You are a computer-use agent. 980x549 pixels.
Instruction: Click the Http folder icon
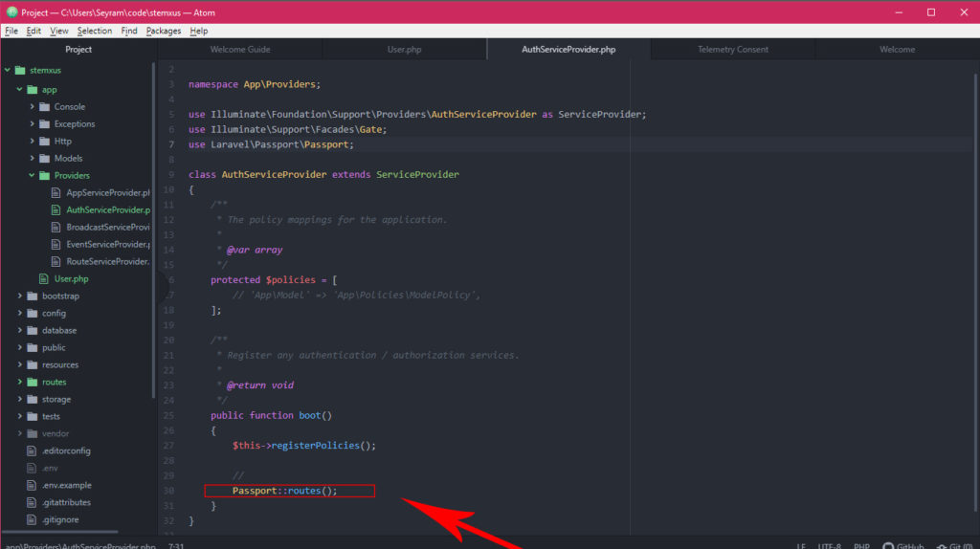[x=44, y=142]
